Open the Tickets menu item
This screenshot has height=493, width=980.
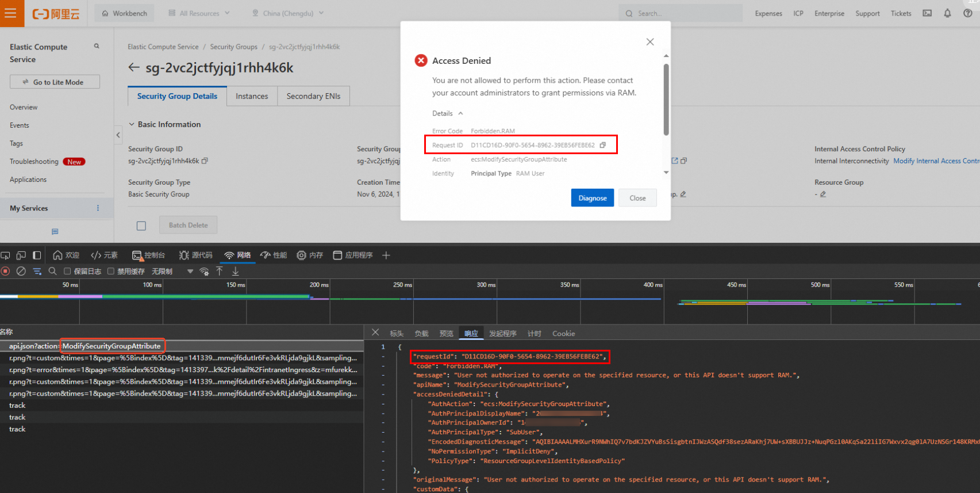(901, 13)
